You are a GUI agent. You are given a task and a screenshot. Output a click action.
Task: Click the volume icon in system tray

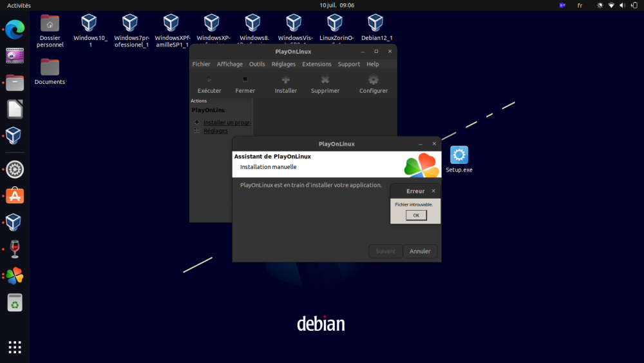(622, 5)
